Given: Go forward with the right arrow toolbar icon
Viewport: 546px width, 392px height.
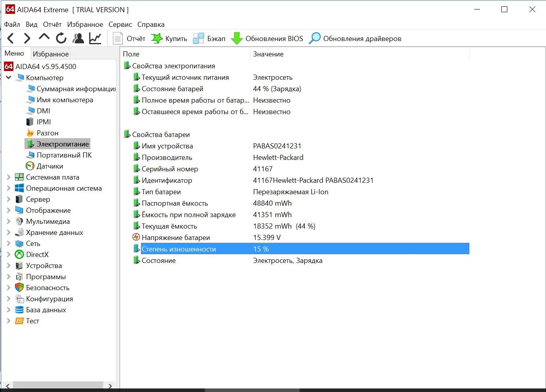Looking at the screenshot, I should (x=27, y=38).
